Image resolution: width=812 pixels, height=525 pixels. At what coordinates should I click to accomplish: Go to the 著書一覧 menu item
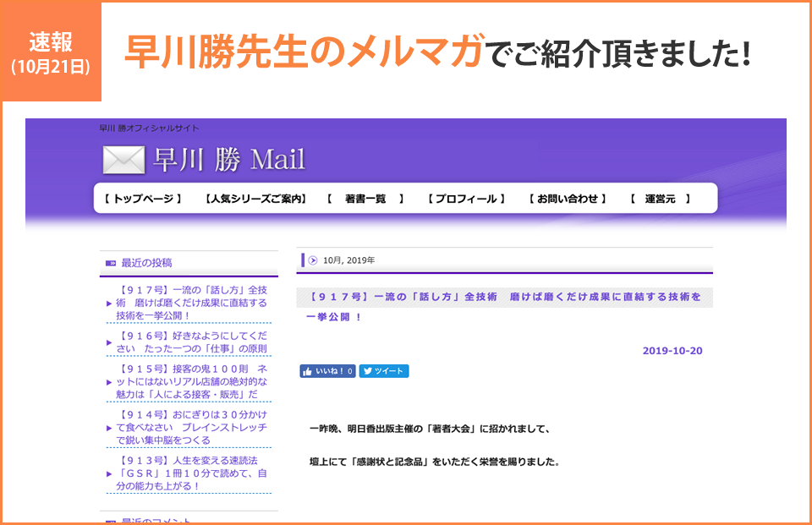click(365, 199)
